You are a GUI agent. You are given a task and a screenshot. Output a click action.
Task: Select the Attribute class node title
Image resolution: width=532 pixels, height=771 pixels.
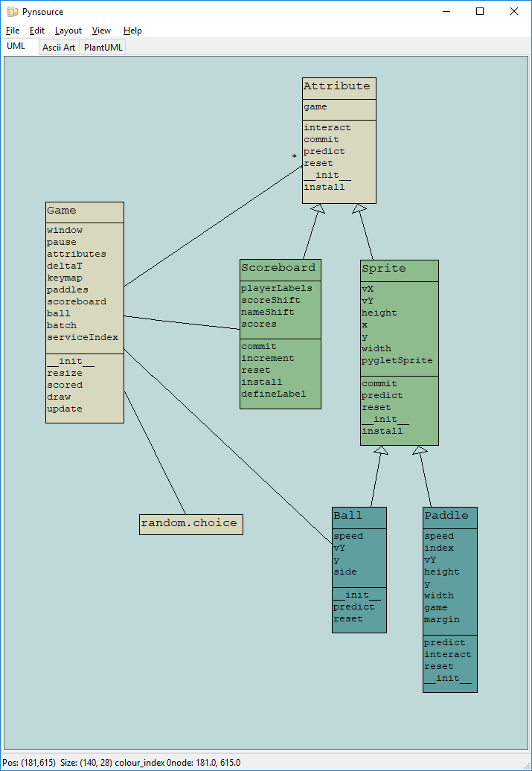[x=339, y=87]
